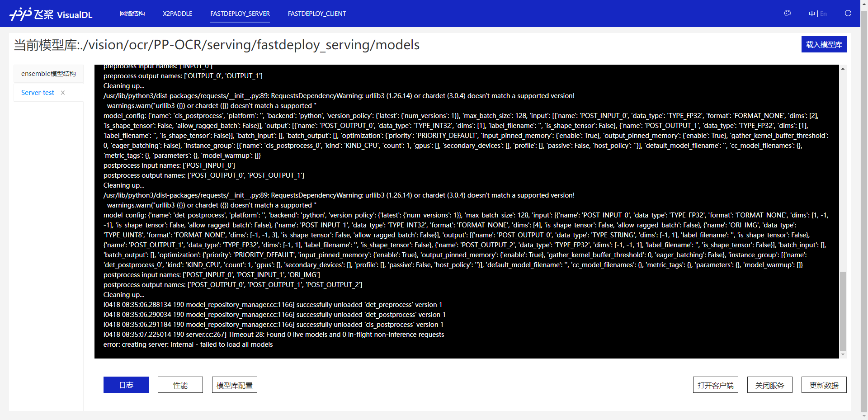This screenshot has height=420, width=868.
Task: Click the 'Timeout 28: Found 0 live models' log line
Action: click(x=274, y=335)
